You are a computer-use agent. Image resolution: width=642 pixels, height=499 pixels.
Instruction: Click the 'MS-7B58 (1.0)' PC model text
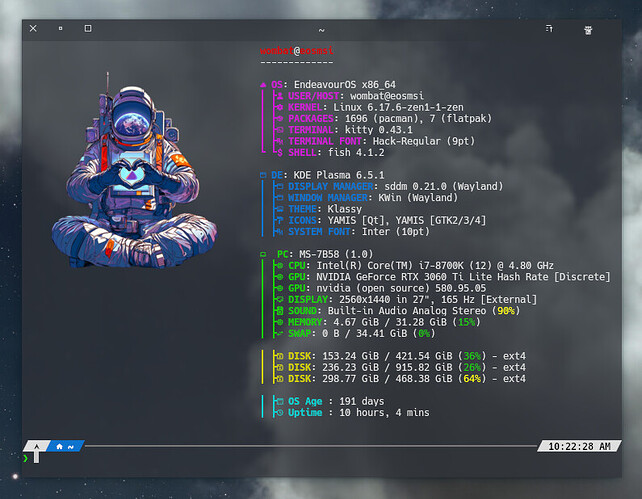(336, 255)
